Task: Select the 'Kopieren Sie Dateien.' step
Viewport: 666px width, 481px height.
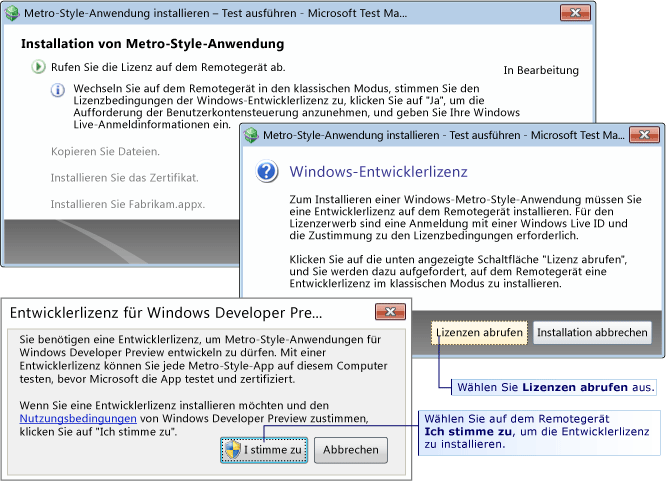Action: 105,152
